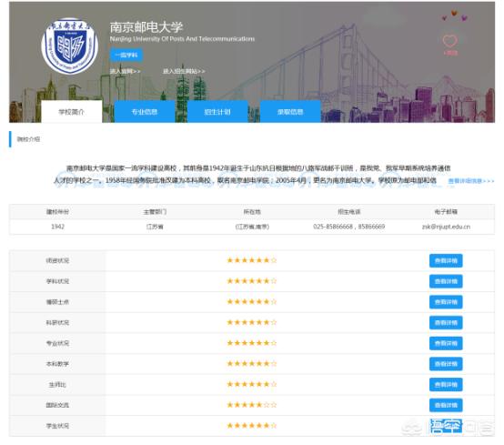Click the 南京邮电大学 title text
This screenshot has width=504, height=445.
(x=146, y=27)
